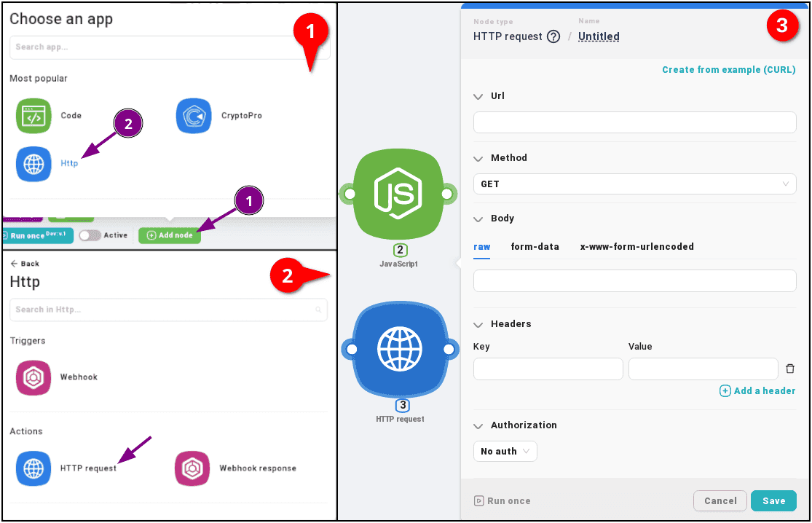Switch to x-www-form-urlencoded body tab
Screen dimensions: 812x523
click(636, 247)
